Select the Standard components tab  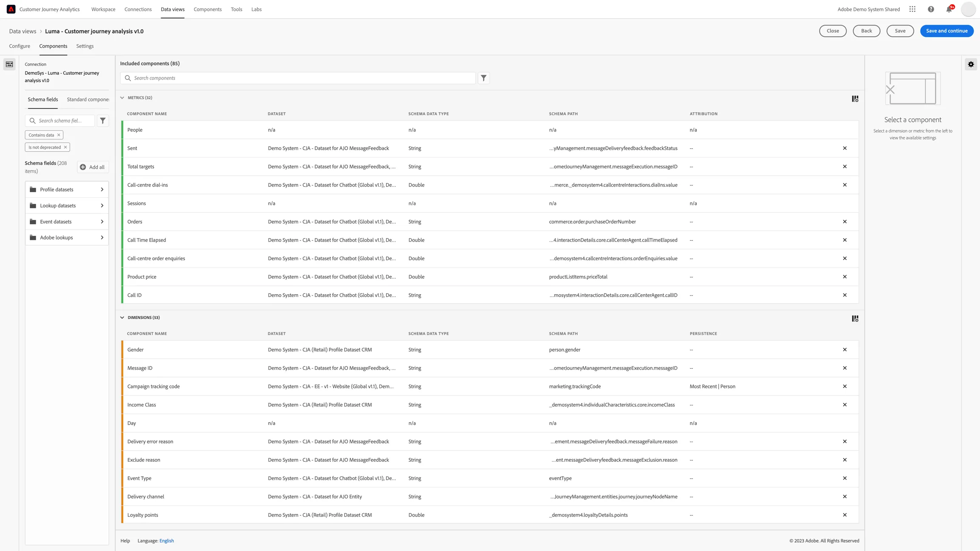88,99
